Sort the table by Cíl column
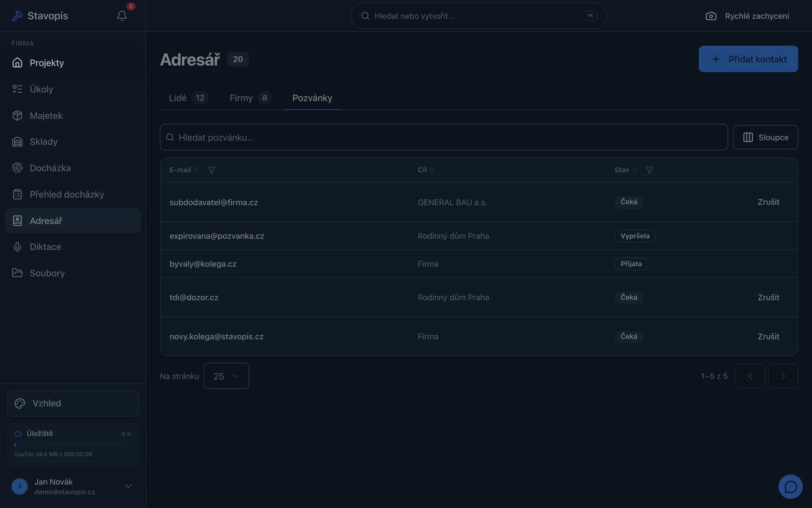The height and width of the screenshot is (508, 812). [426, 170]
